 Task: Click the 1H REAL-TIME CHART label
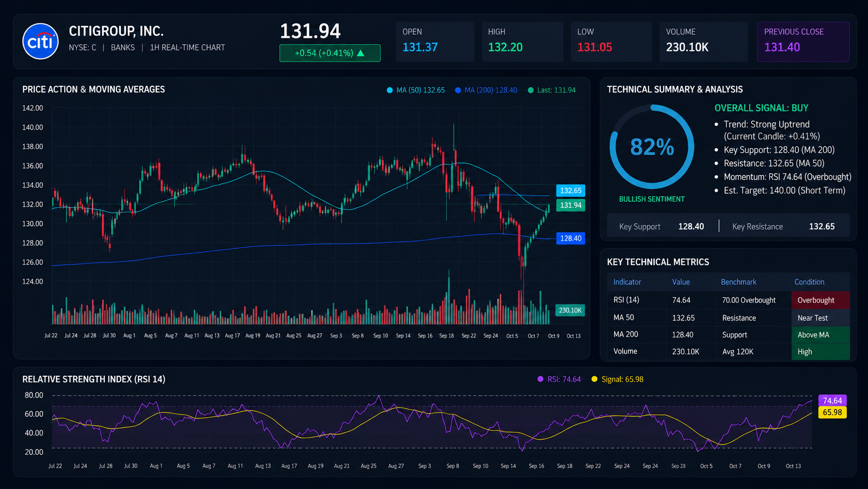click(x=187, y=48)
